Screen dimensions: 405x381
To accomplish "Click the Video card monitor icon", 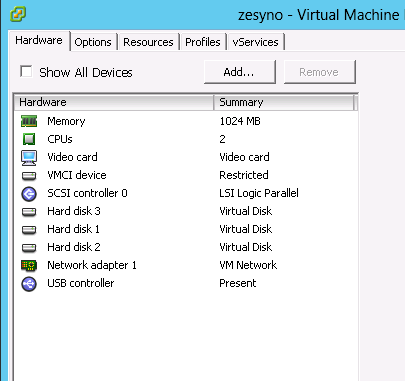I will coord(29,158).
